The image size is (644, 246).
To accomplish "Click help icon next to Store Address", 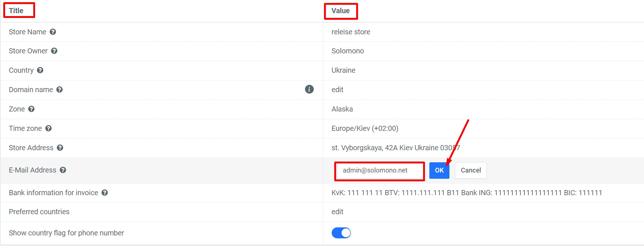I will [x=60, y=148].
